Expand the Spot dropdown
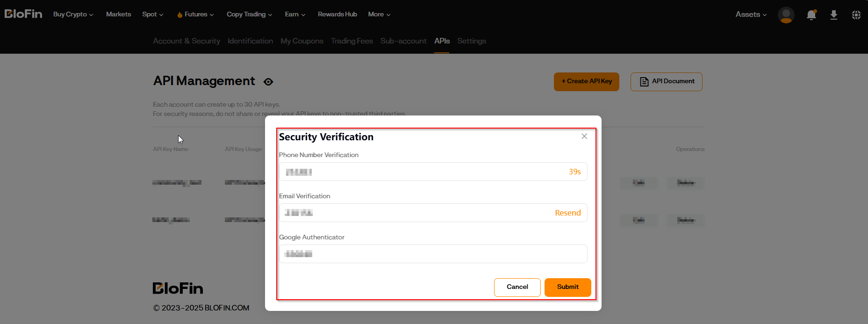The width and height of the screenshot is (868, 324). (153, 14)
